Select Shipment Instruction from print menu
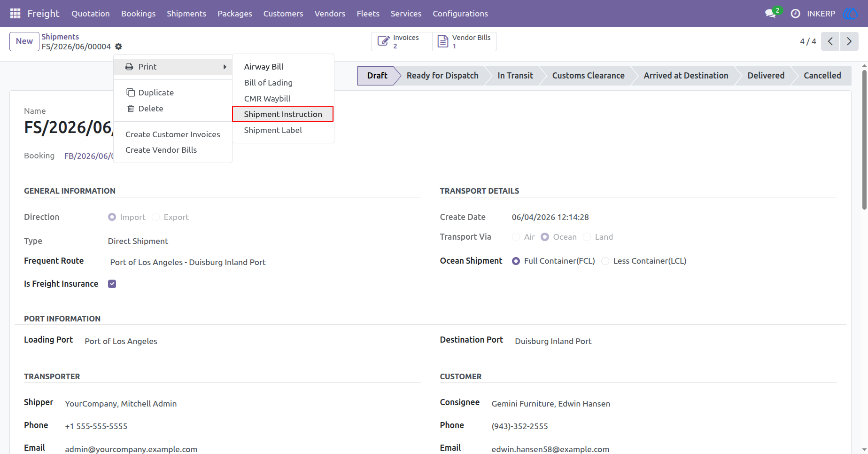868x454 pixels. click(283, 114)
